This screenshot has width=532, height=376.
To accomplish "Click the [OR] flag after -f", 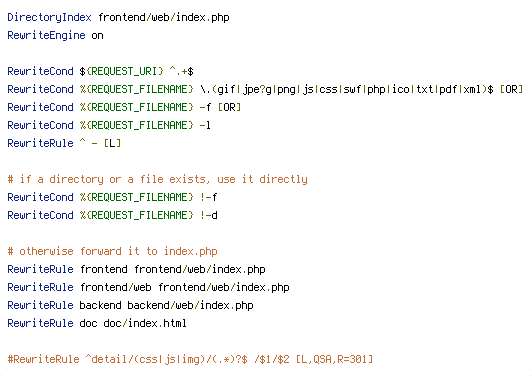I will tap(229, 107).
